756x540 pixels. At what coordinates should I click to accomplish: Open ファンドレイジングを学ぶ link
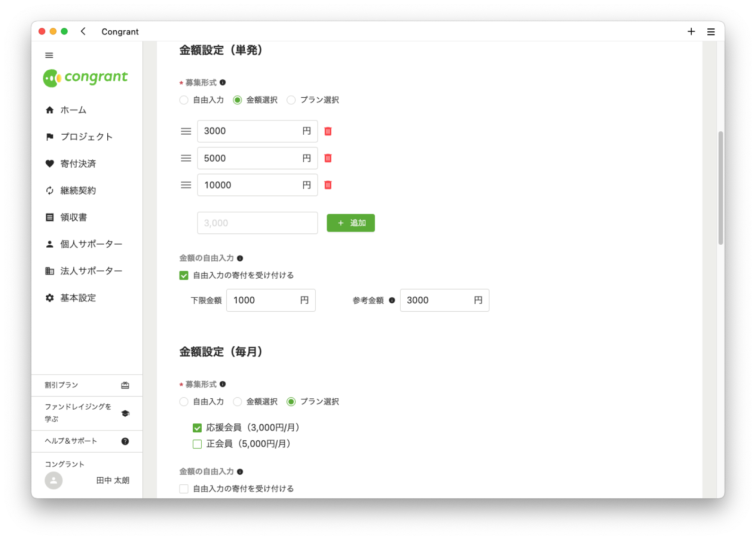click(x=87, y=413)
